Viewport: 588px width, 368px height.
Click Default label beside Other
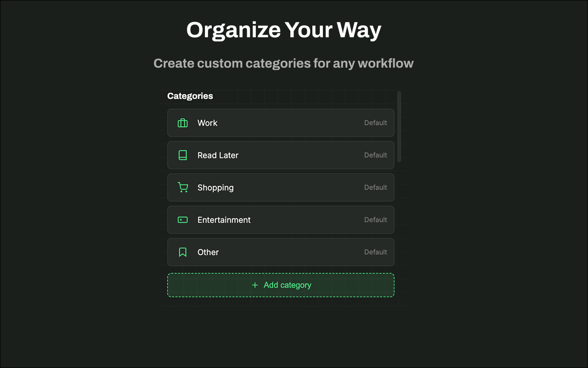[375, 252]
